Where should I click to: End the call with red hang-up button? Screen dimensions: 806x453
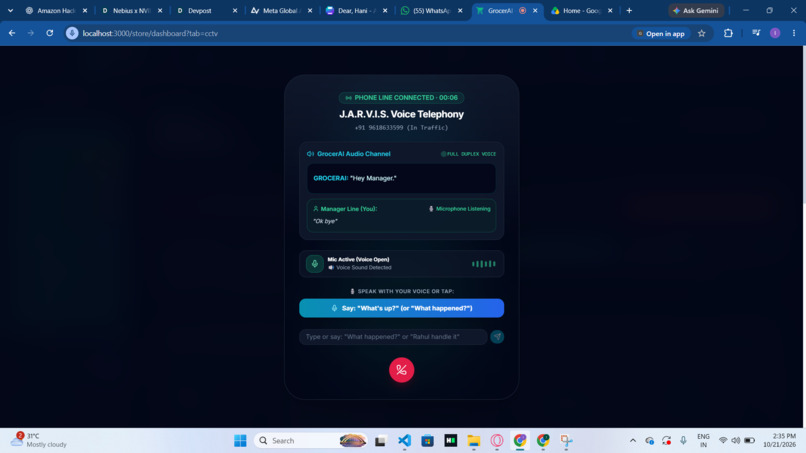click(401, 370)
